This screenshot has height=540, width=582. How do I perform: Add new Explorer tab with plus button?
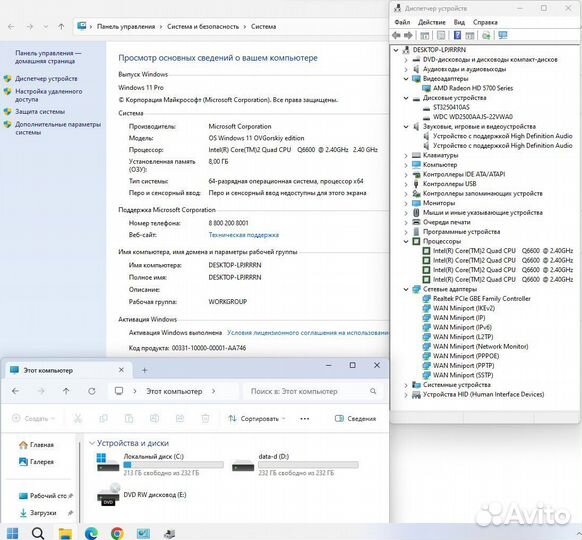pyautogui.click(x=145, y=370)
